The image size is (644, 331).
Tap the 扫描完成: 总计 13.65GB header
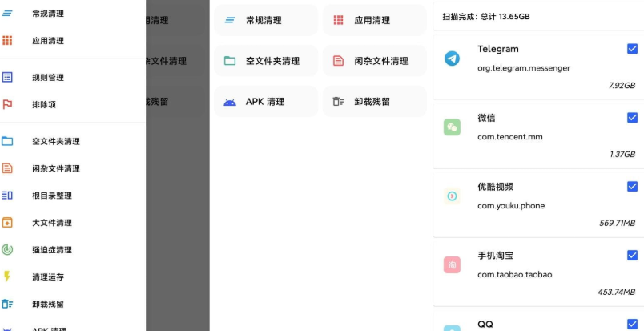click(486, 17)
